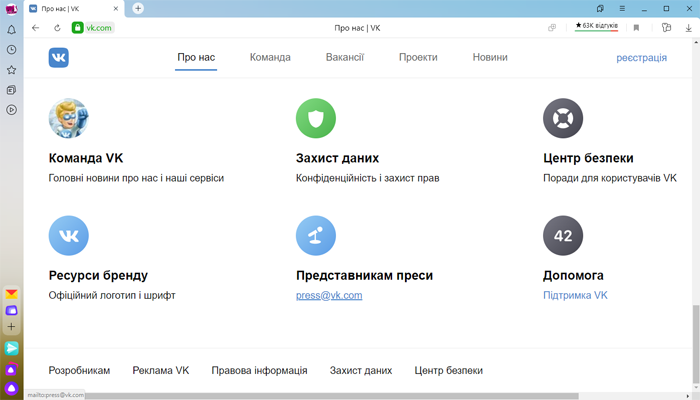The height and width of the screenshot is (400, 700).
Task: Open browser downloads arrow
Action: coord(688,28)
